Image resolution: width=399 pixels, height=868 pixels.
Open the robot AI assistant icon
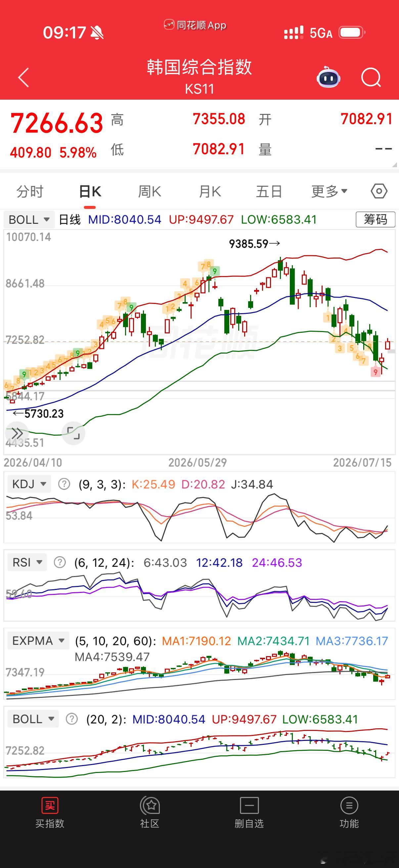coord(328,77)
